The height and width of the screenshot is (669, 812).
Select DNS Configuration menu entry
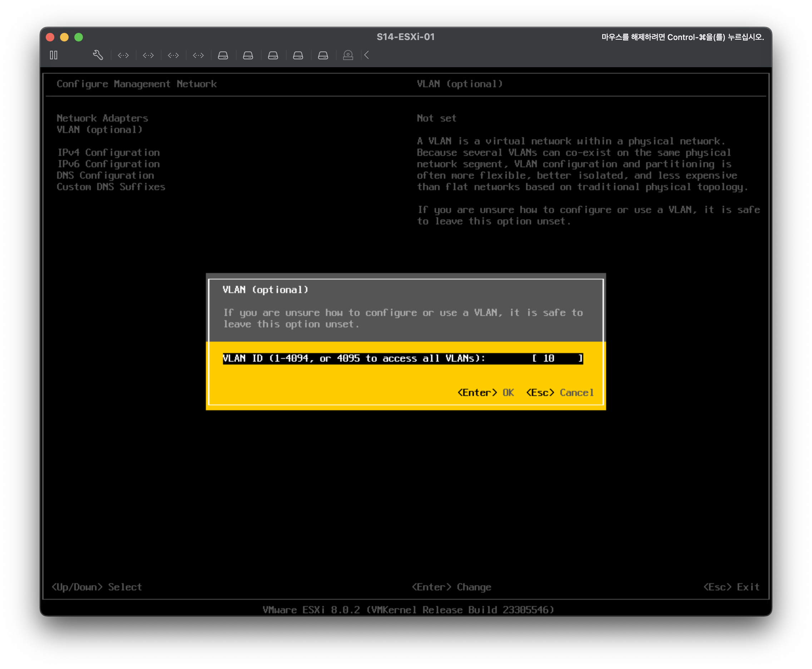(105, 175)
